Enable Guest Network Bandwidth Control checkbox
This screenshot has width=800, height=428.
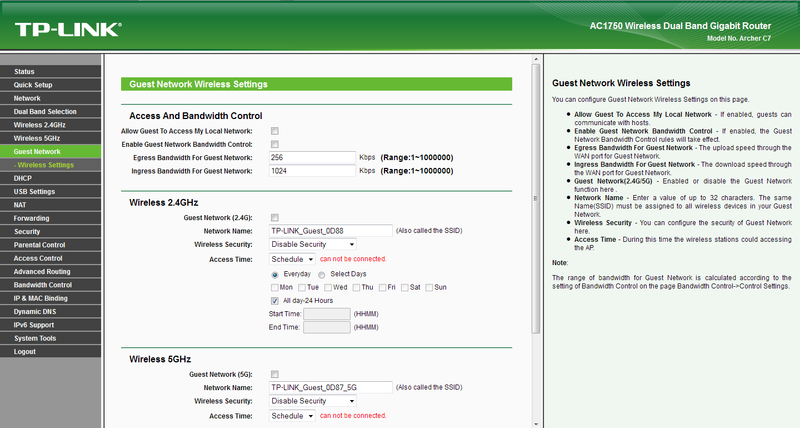coord(274,144)
